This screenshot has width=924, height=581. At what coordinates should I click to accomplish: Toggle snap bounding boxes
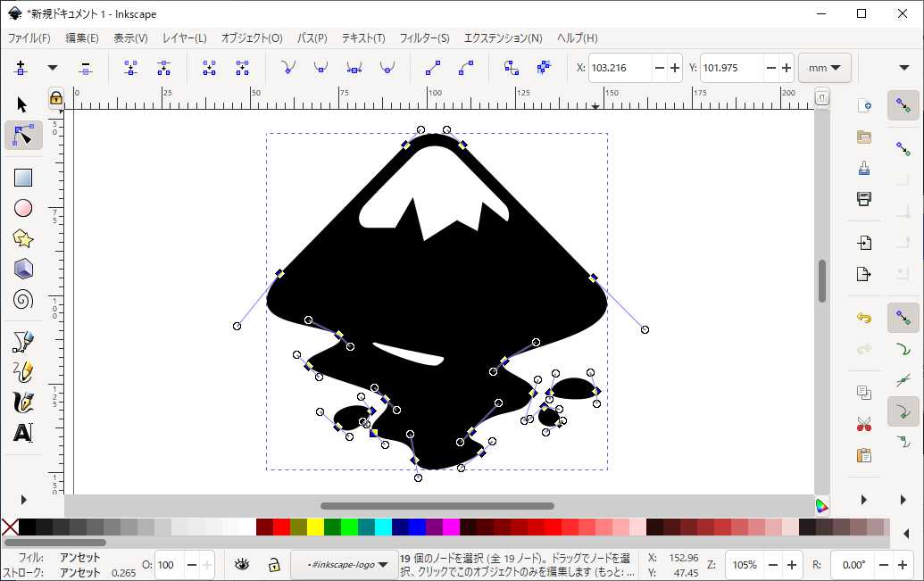click(903, 148)
